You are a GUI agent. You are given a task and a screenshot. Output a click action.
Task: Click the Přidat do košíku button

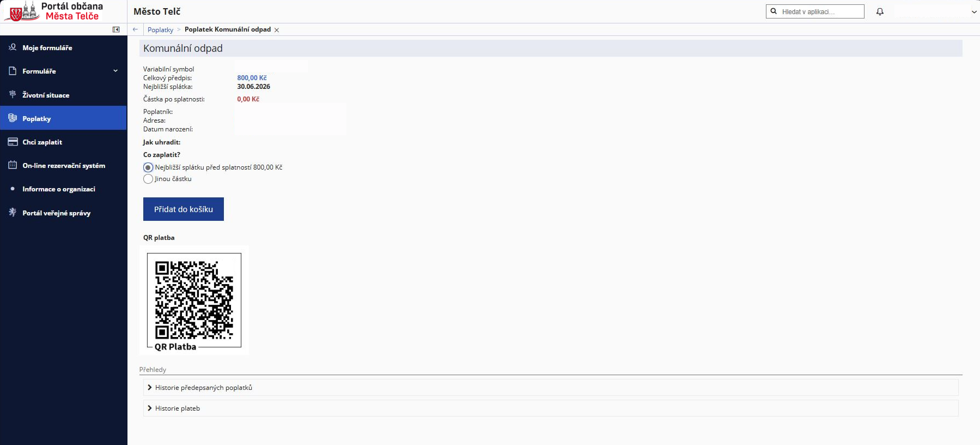[184, 209]
